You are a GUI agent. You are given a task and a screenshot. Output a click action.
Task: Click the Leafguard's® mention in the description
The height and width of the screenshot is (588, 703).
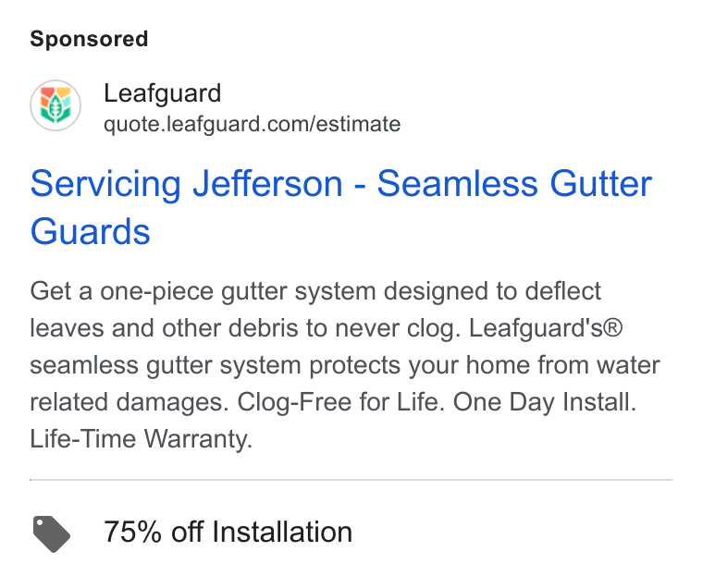point(546,328)
